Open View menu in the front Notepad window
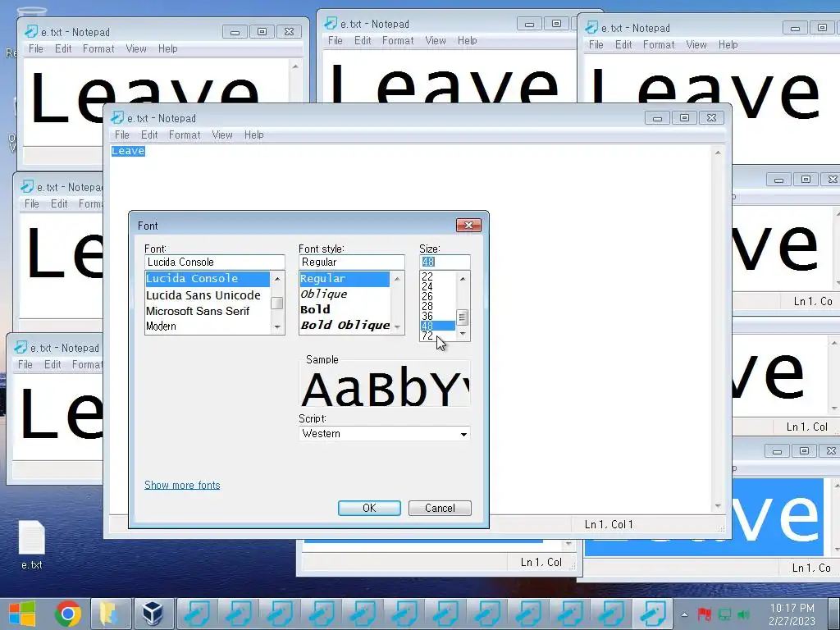The width and height of the screenshot is (840, 630). coord(221,135)
